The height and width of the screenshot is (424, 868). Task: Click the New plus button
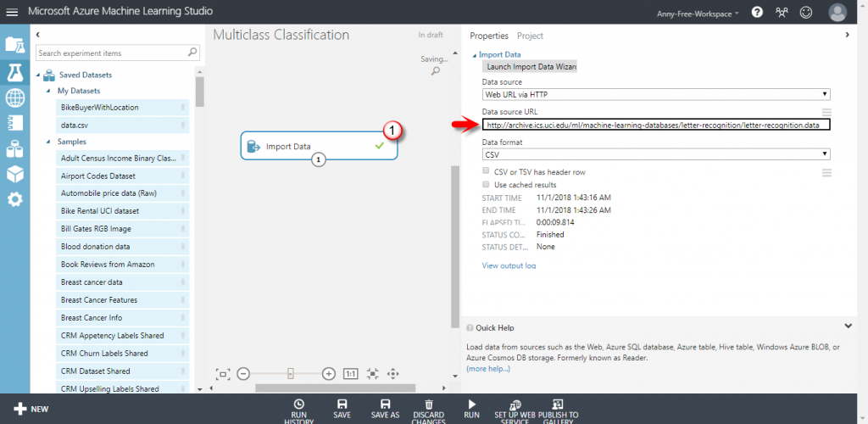(x=31, y=410)
